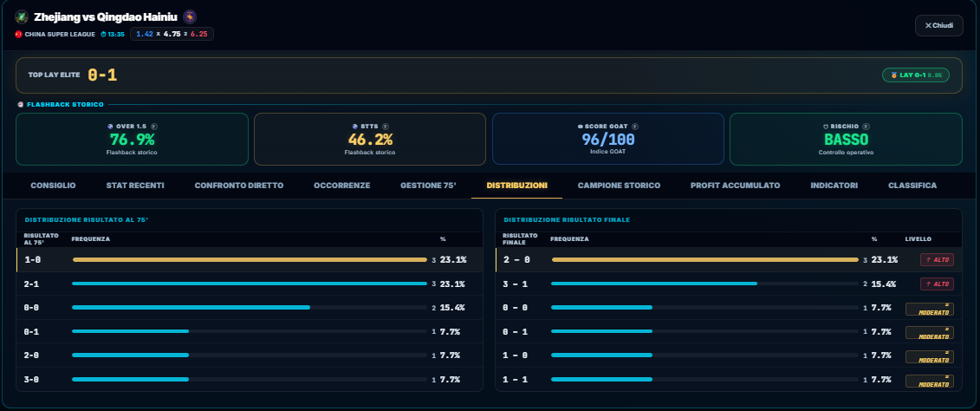
Task: Open the BTTS help question-mark icon
Action: click(386, 127)
